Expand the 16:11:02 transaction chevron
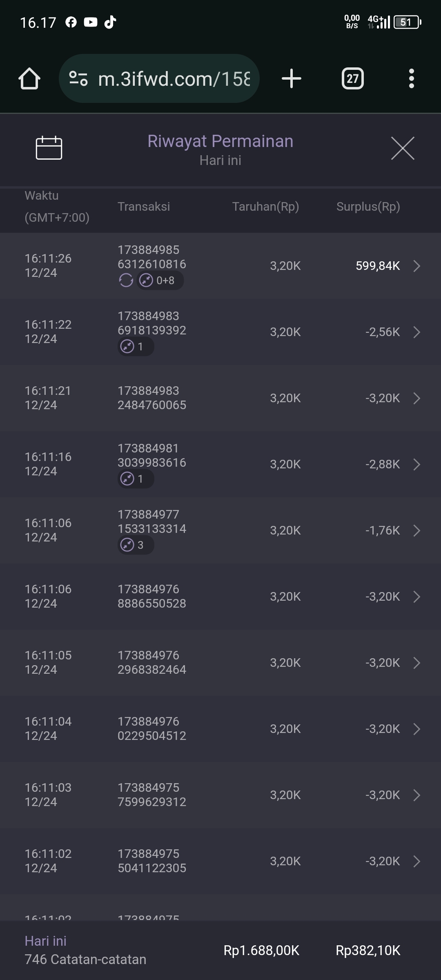 click(416, 861)
